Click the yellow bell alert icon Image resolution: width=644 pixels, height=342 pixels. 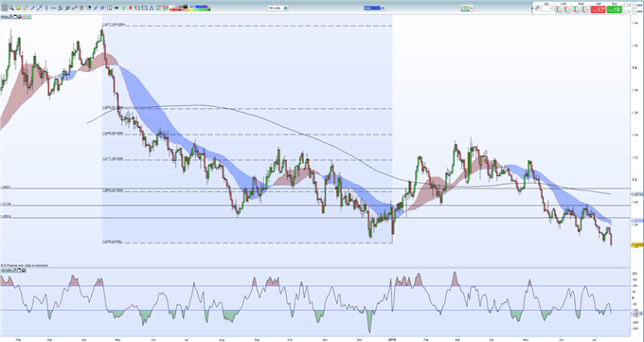(19, 9)
